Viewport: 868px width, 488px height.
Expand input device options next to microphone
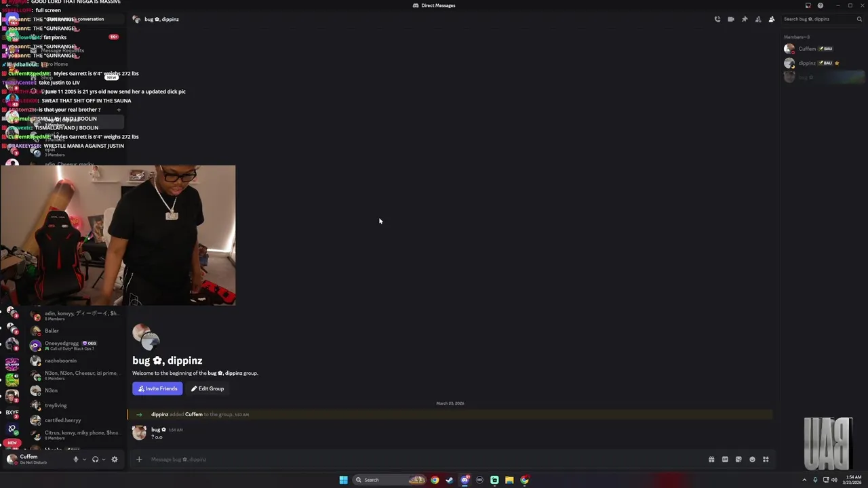[x=84, y=460]
